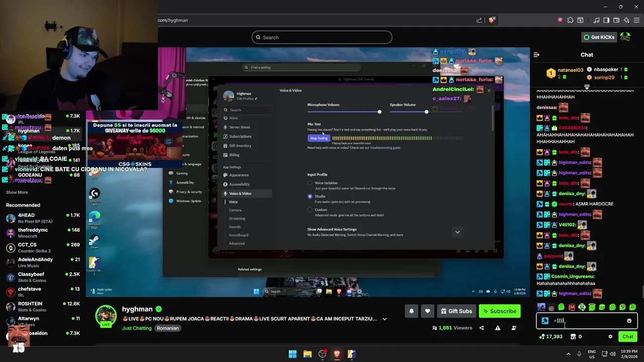Collapse the chat panel with the arrow icon

point(536,55)
